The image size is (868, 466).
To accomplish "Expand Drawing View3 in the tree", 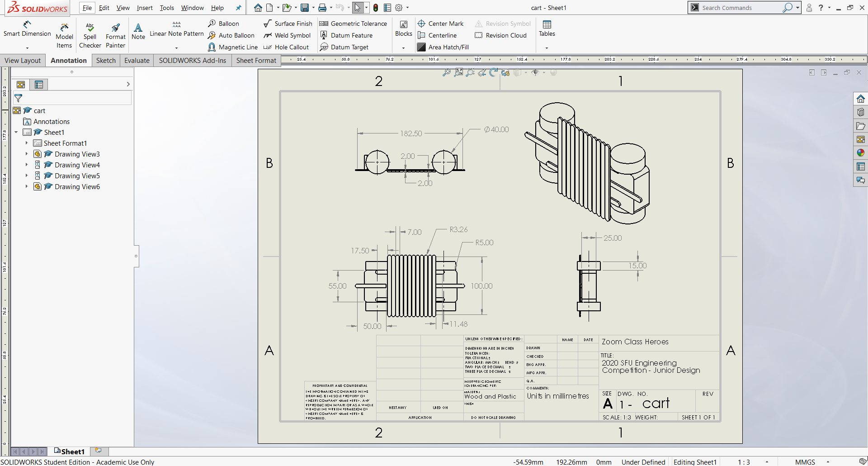I will coord(27,154).
